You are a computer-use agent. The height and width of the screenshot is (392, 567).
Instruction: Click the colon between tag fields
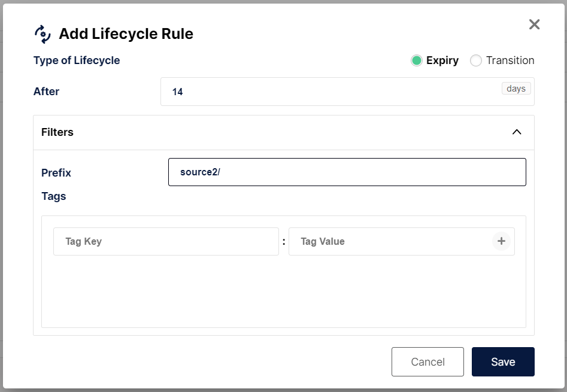tap(283, 241)
